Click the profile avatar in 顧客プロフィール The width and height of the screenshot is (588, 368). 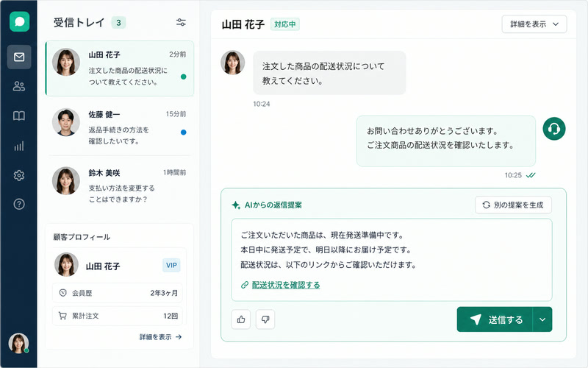click(66, 265)
